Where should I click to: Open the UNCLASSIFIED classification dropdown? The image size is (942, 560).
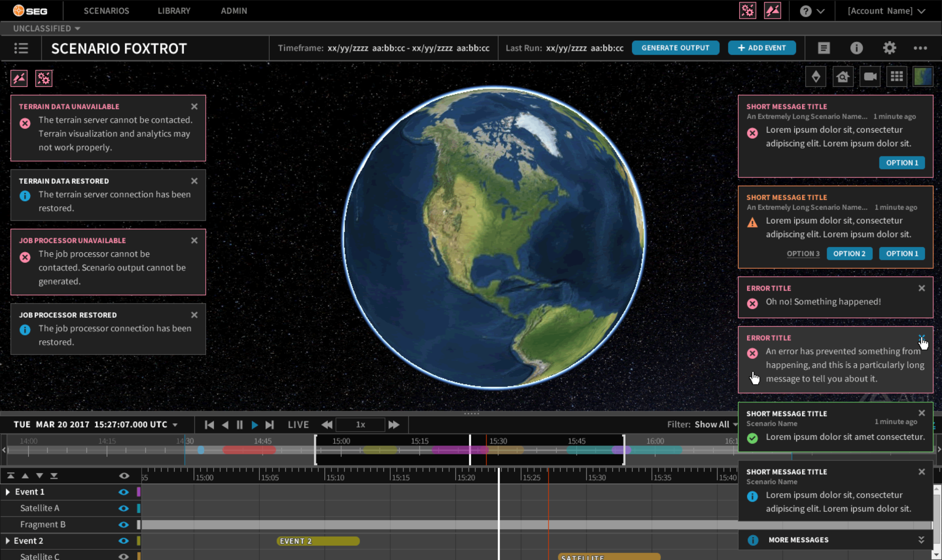[46, 28]
